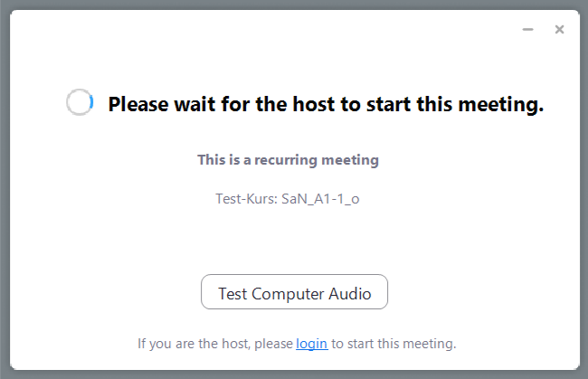
Task: Select the 'This is a recurring meeting' label
Action: tap(288, 160)
